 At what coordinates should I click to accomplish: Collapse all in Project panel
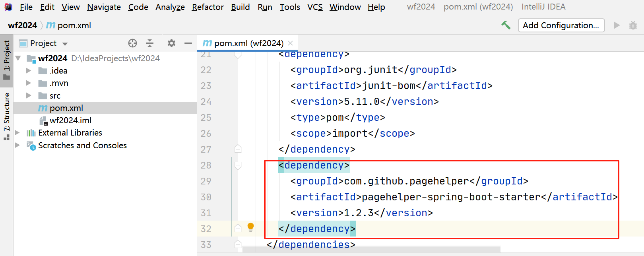tap(150, 43)
